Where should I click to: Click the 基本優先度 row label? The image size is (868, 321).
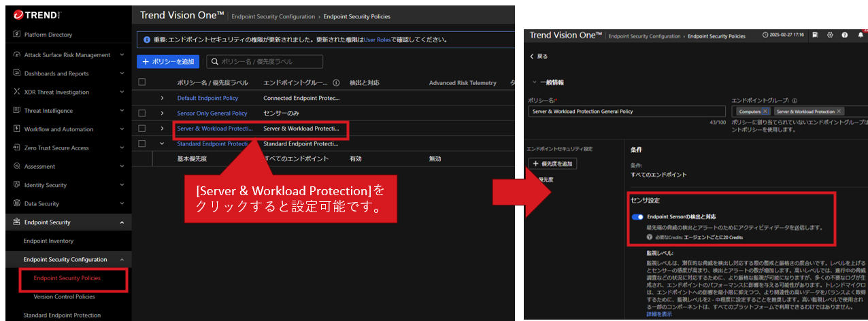pos(192,158)
